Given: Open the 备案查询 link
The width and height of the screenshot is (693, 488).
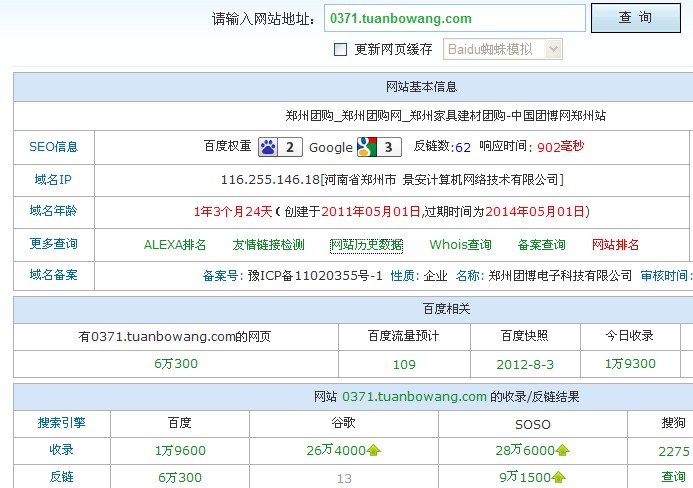Looking at the screenshot, I should [541, 245].
